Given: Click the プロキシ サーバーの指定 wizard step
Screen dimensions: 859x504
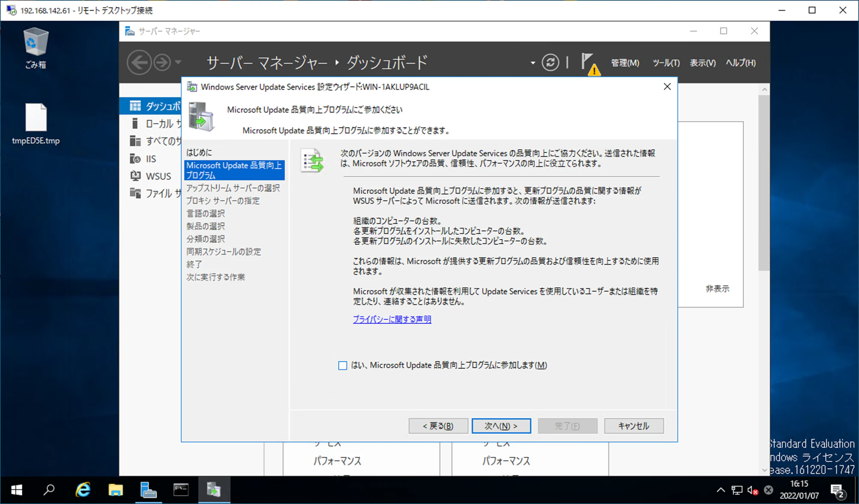Looking at the screenshot, I should [223, 201].
